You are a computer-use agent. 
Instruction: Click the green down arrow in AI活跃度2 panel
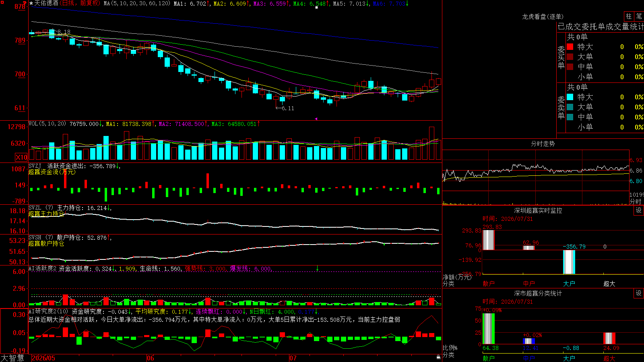(318, 268)
